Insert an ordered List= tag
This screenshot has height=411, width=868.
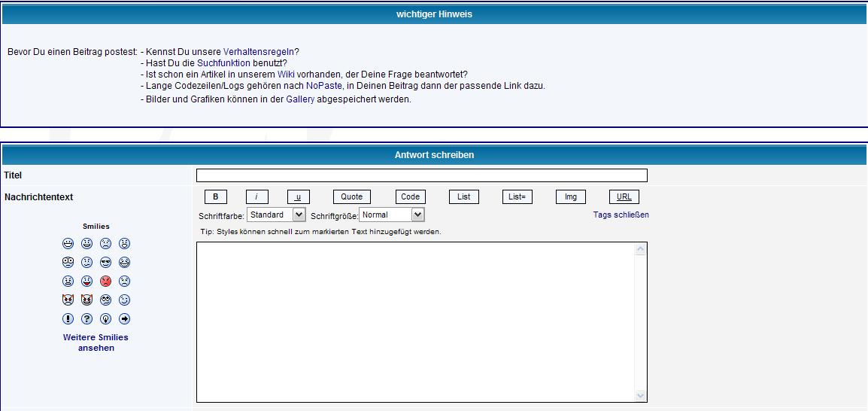[517, 196]
